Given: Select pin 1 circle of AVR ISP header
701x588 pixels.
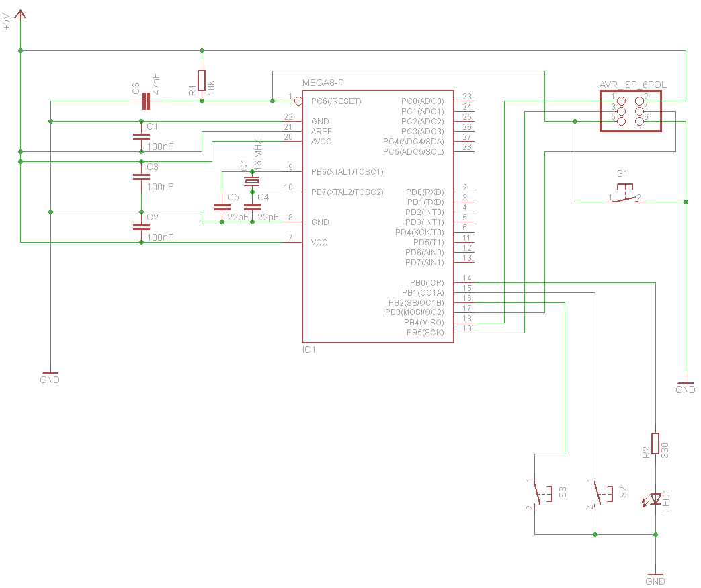Looking at the screenshot, I should click(x=621, y=101).
